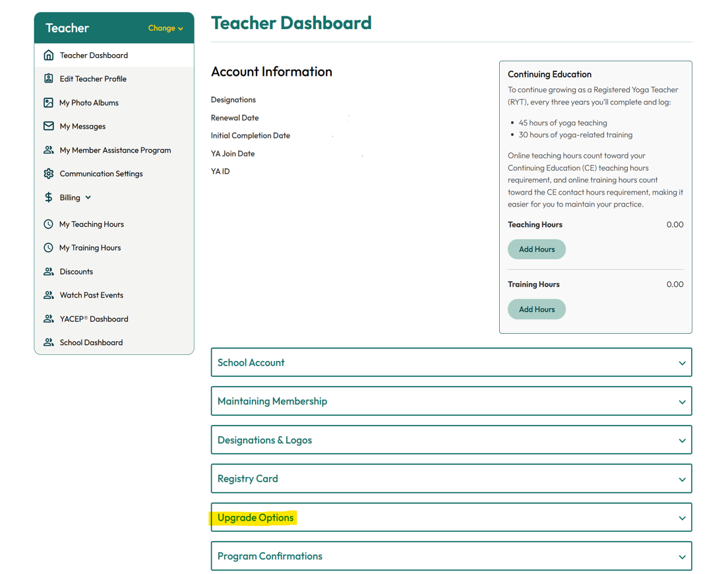Click the gear icon beside Communication Settings

(x=48, y=174)
